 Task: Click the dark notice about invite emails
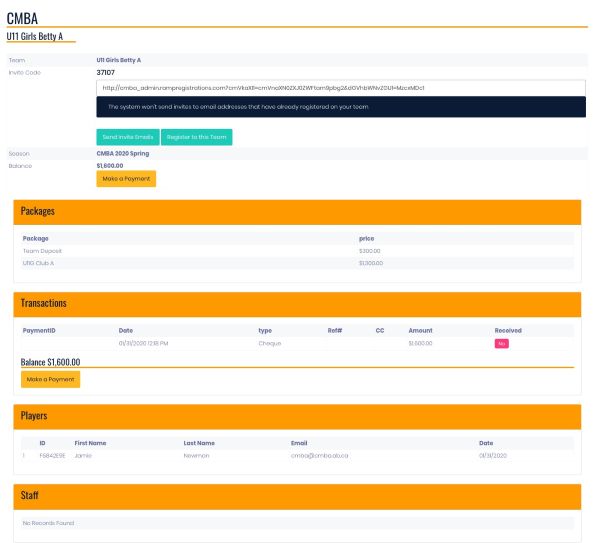pyautogui.click(x=341, y=107)
